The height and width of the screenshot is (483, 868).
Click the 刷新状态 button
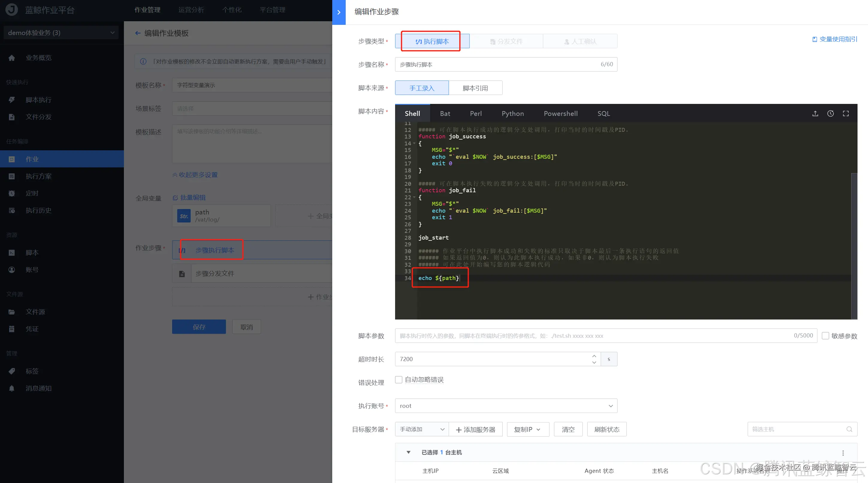tap(607, 429)
